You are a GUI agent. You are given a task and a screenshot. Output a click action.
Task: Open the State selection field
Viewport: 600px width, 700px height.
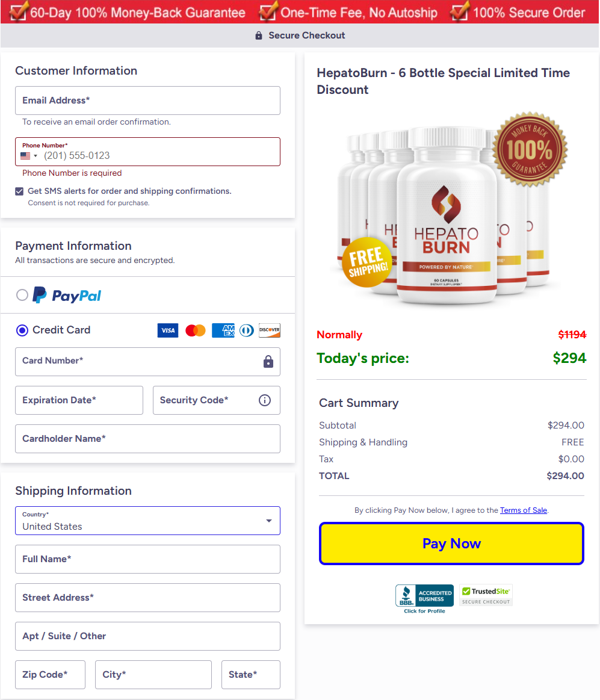250,675
